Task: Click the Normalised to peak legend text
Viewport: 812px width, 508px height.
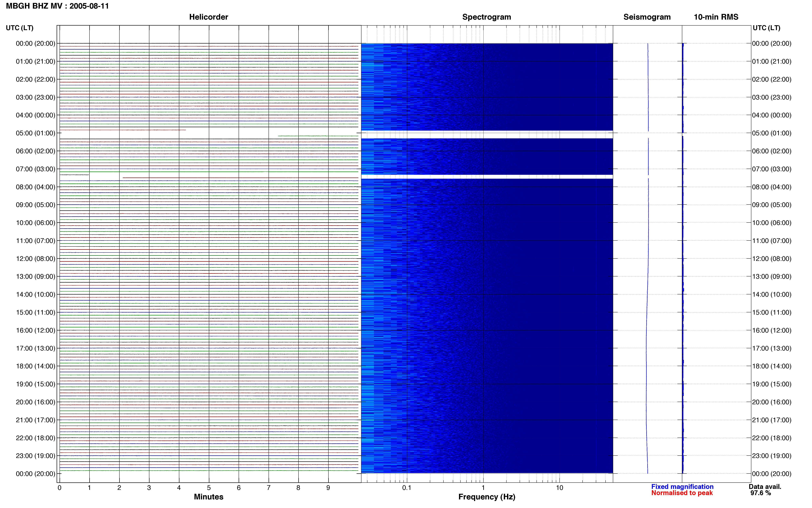Action: tap(682, 493)
